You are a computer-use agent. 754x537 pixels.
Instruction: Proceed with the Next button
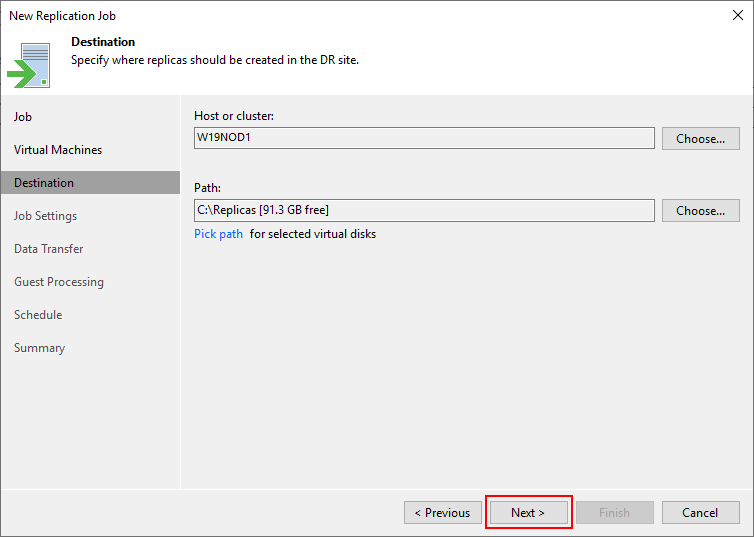click(528, 512)
